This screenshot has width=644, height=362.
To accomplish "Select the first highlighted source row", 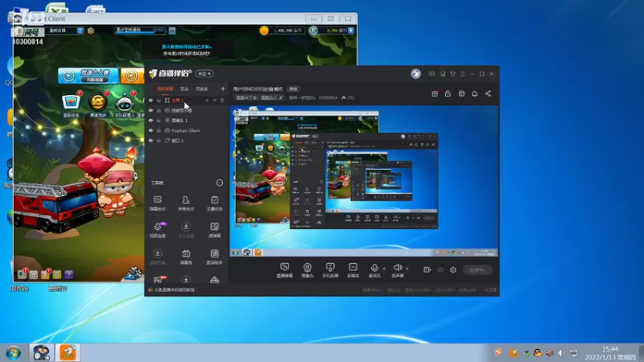I will [186, 101].
